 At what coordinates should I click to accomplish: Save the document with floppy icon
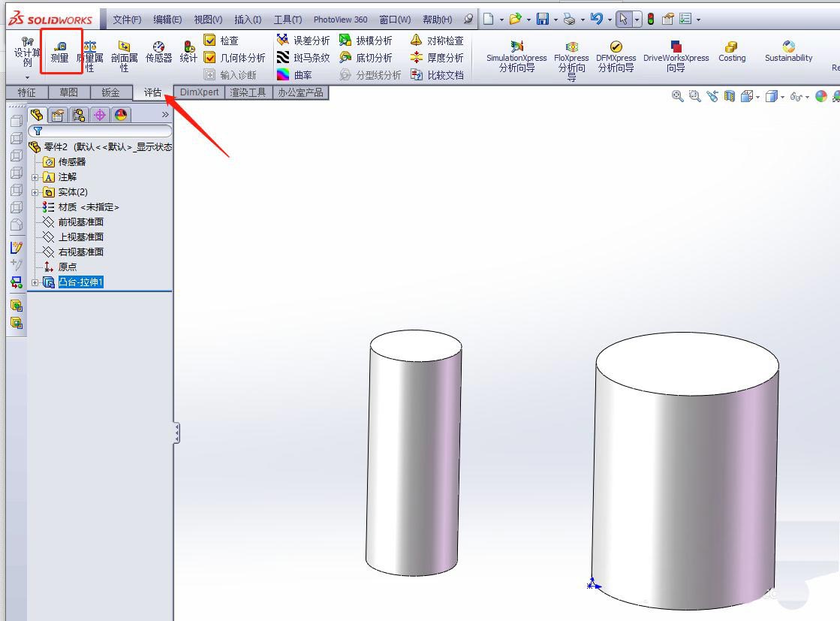pos(543,20)
